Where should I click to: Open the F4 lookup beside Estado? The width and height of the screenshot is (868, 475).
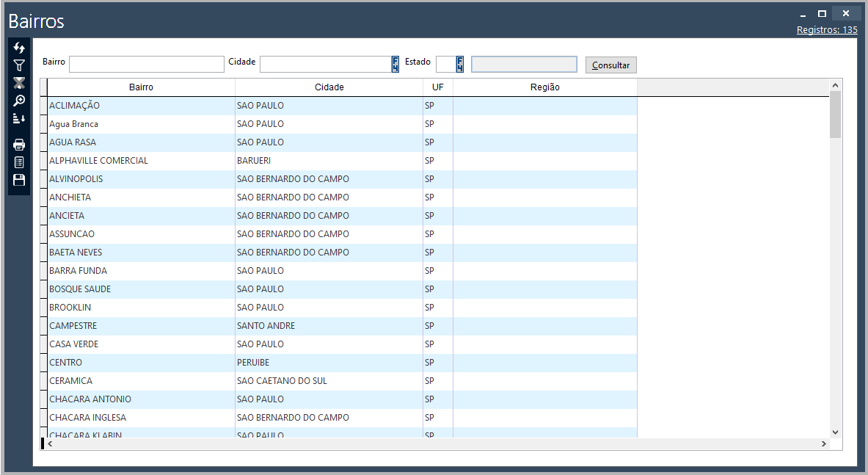(460, 65)
